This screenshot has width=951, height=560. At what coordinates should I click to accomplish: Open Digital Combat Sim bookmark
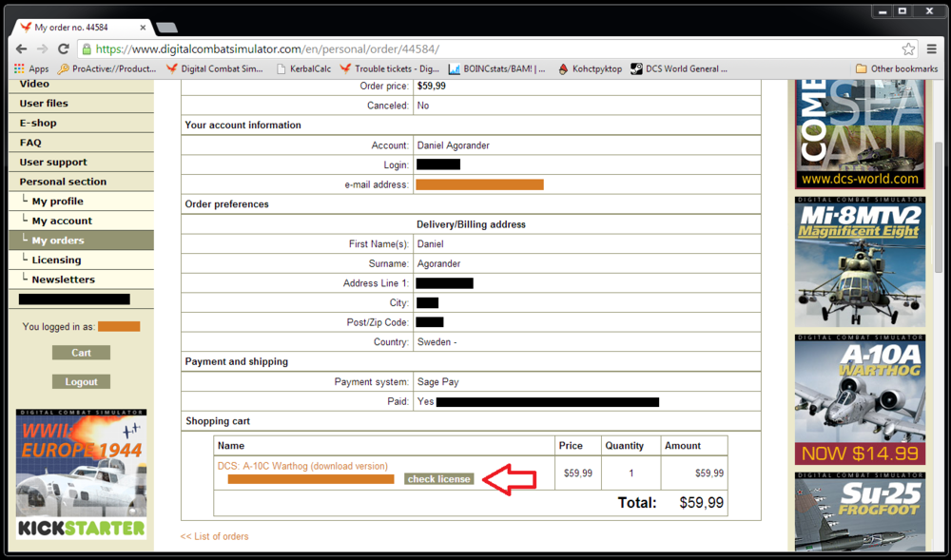[215, 69]
